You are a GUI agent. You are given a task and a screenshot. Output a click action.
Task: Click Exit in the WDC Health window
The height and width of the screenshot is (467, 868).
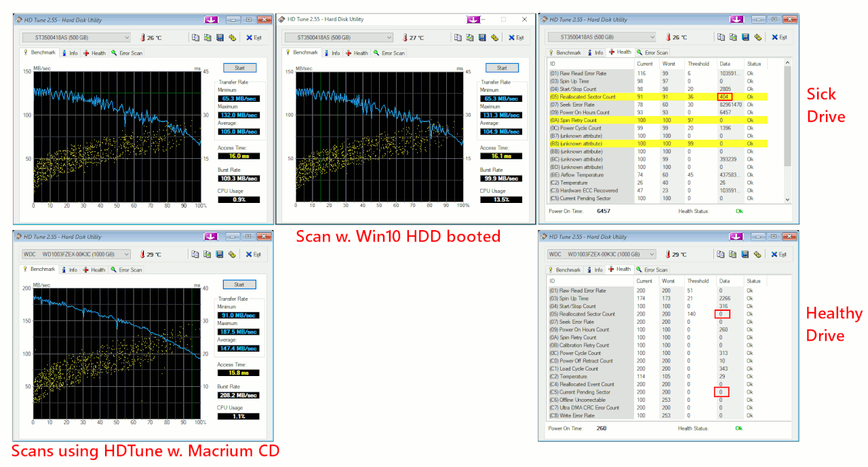point(779,254)
